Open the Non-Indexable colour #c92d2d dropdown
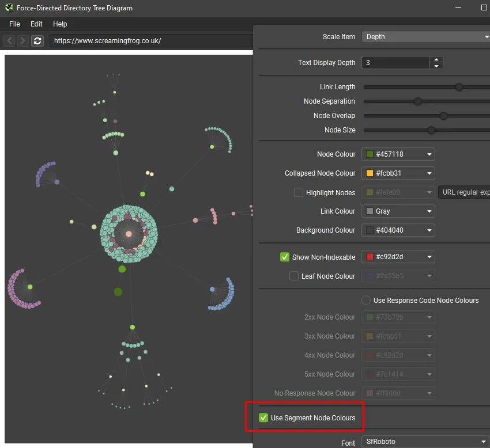The image size is (490, 448). (398, 257)
